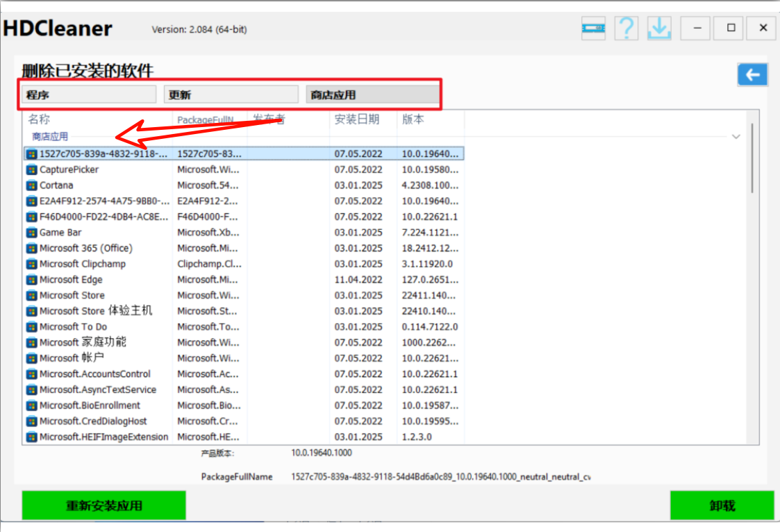Viewport: 780px width, 532px height.
Task: Sort the list by 版本 column
Action: pyautogui.click(x=413, y=119)
